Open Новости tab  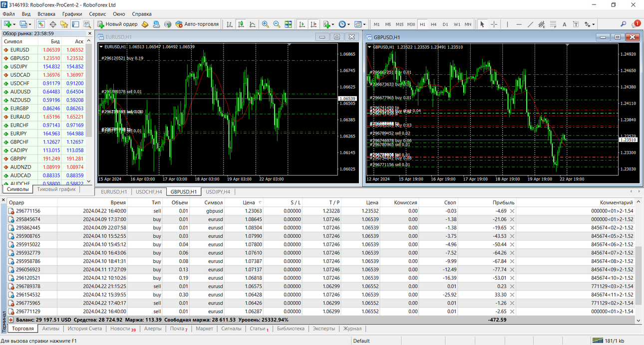[123, 329]
